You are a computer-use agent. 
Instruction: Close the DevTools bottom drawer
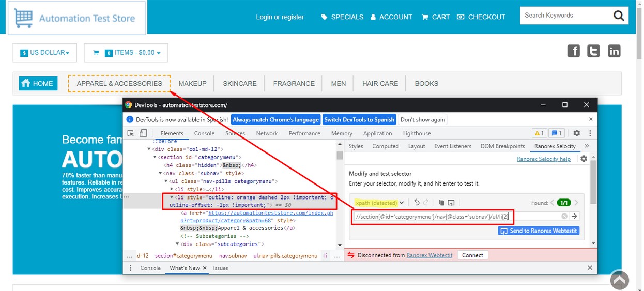pos(590,268)
